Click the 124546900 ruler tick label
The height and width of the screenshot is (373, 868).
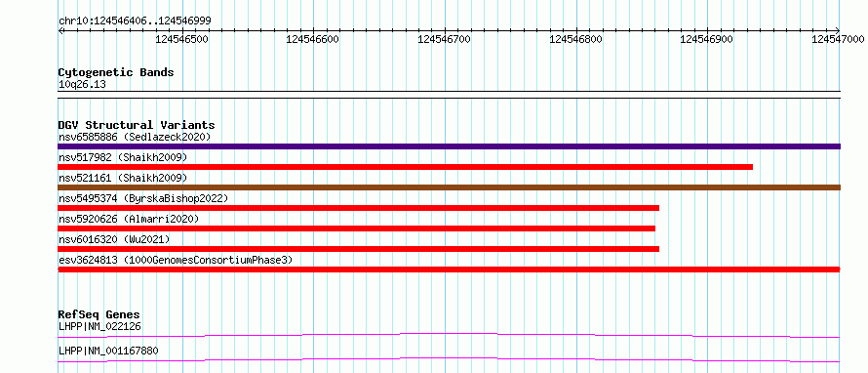coord(706,39)
